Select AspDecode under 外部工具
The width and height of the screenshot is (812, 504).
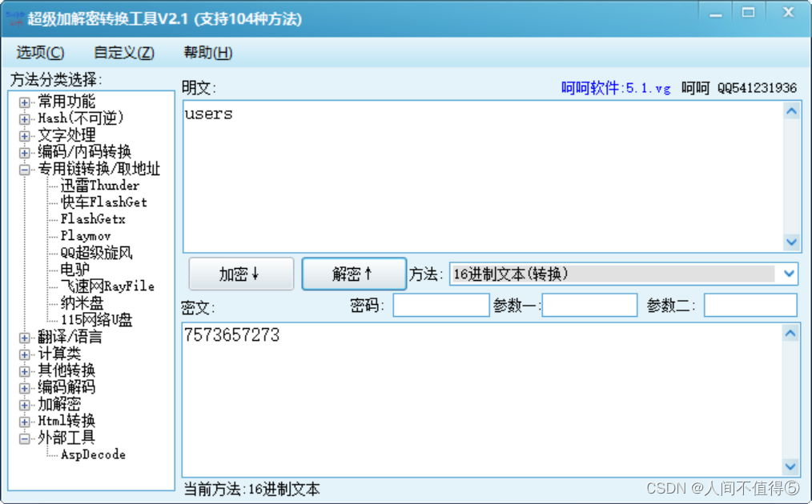click(93, 454)
